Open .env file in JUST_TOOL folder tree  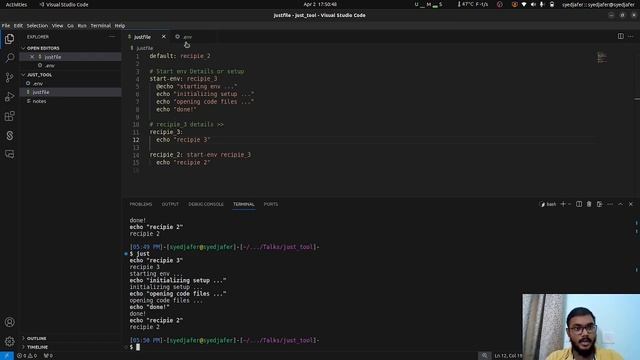click(71, 83)
